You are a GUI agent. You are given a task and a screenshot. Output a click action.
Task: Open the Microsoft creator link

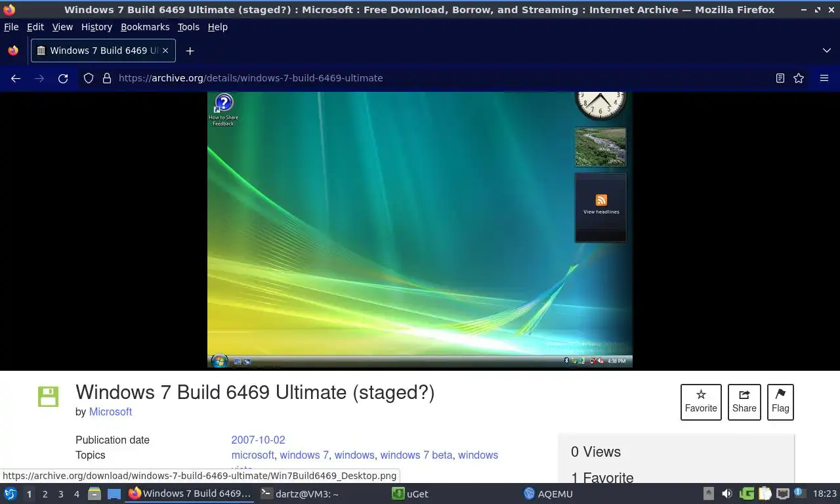tap(110, 411)
